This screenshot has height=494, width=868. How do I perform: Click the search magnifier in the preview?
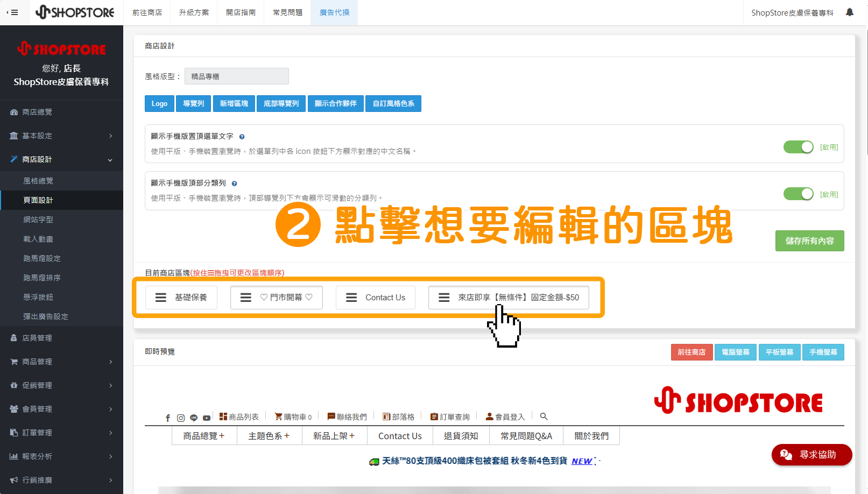pos(544,417)
